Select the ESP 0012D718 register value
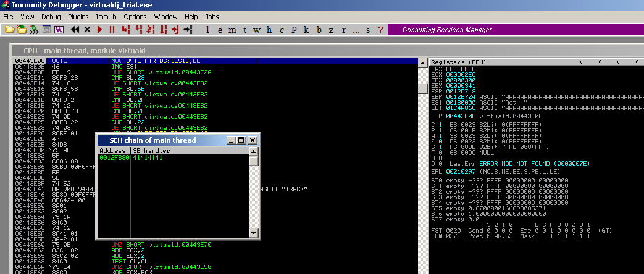Screen dimensions: 644x274 461,91
